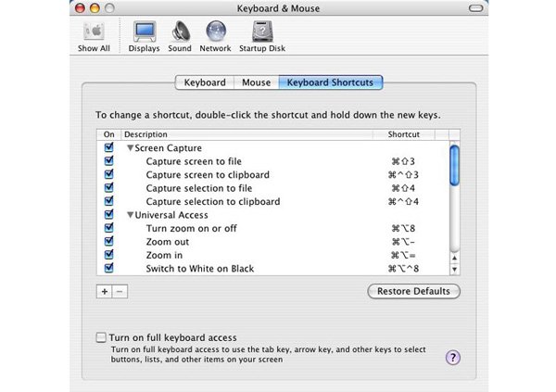
Task: Uncheck the Screen Capture group checkbox
Action: click(108, 147)
